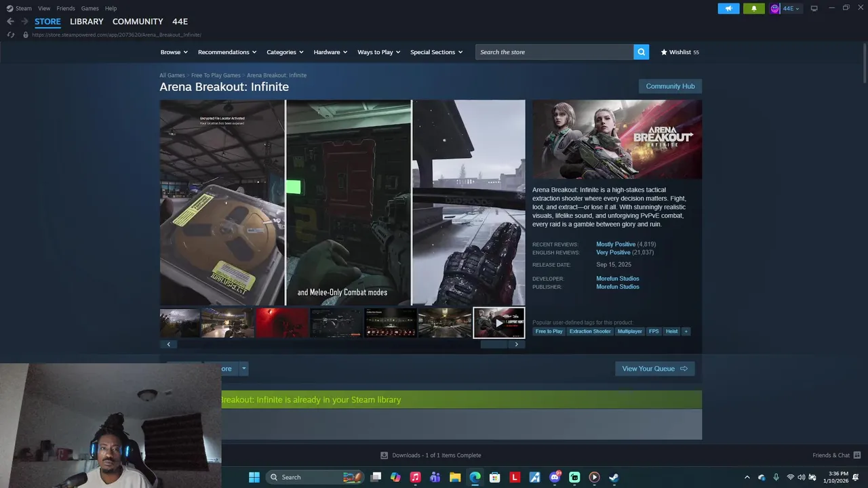Open the Special Sections dropdown

coord(436,52)
